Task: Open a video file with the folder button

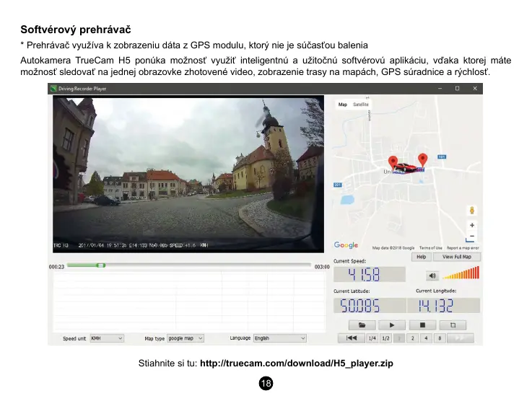Action: click(x=362, y=325)
